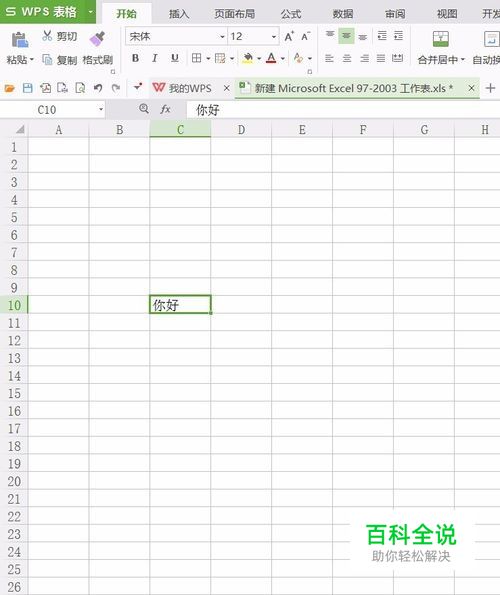
Task: Open the quick access customize arrow
Action: coord(138,87)
